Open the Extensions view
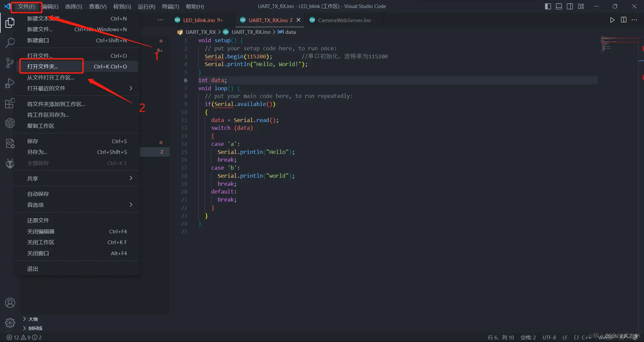644x342 pixels. pos(10,103)
